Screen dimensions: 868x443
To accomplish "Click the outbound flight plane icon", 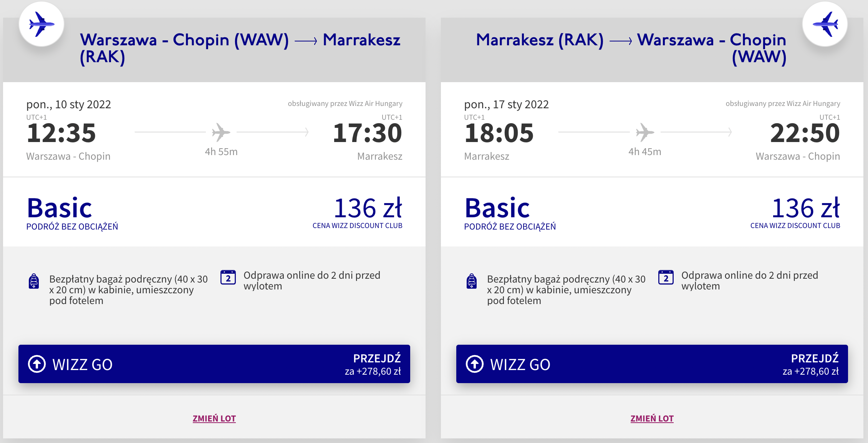I will click(41, 24).
